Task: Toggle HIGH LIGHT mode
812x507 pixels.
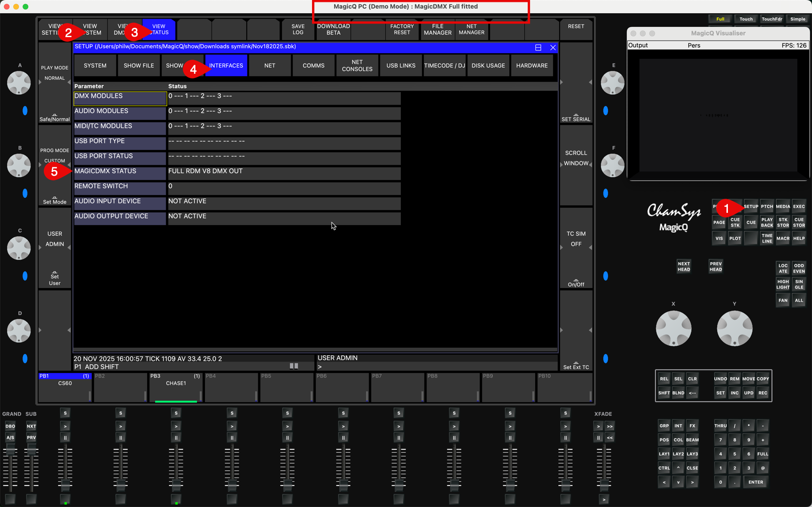Action: (783, 284)
